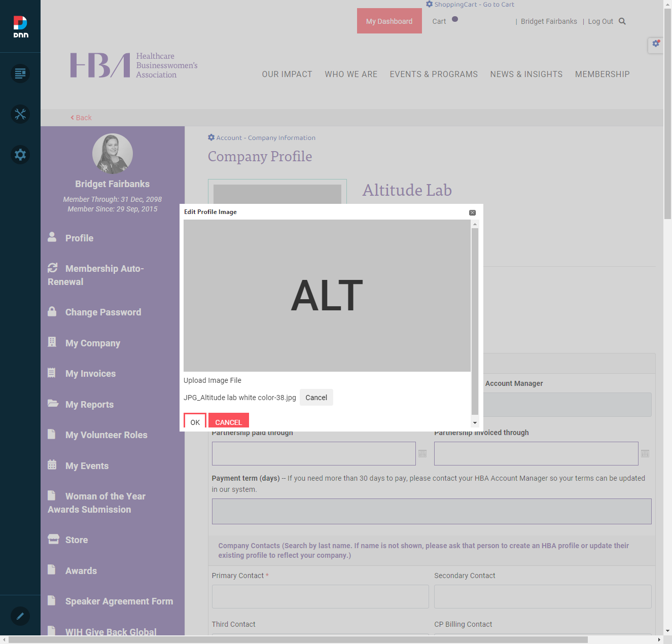
Task: Open the Cart link
Action: click(439, 21)
